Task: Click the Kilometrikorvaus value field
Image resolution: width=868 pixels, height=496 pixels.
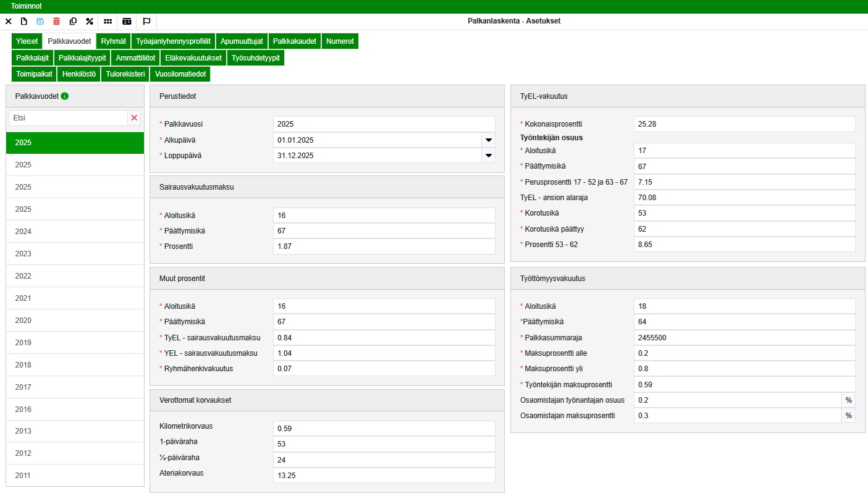Action: pos(384,429)
